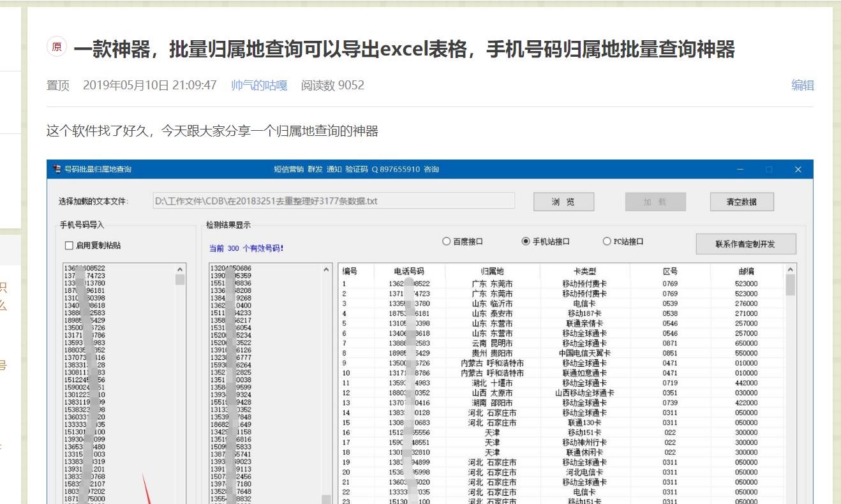This screenshot has width=841, height=504.
Task: Select the PC站接口 radio button
Action: point(607,242)
